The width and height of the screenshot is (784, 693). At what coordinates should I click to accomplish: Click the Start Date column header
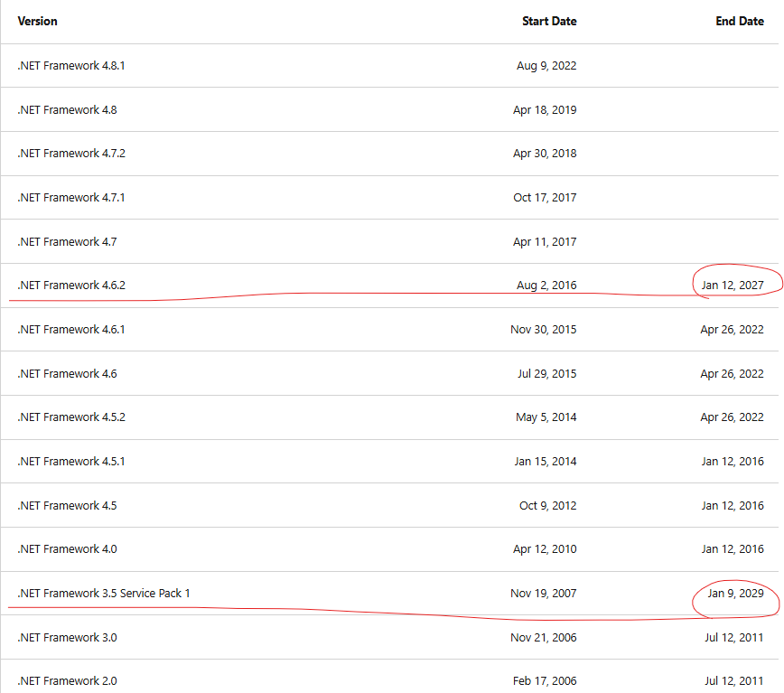click(549, 21)
